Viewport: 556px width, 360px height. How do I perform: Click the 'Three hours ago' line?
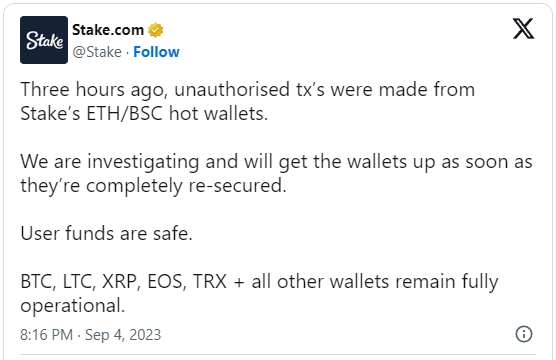pyautogui.click(x=248, y=89)
